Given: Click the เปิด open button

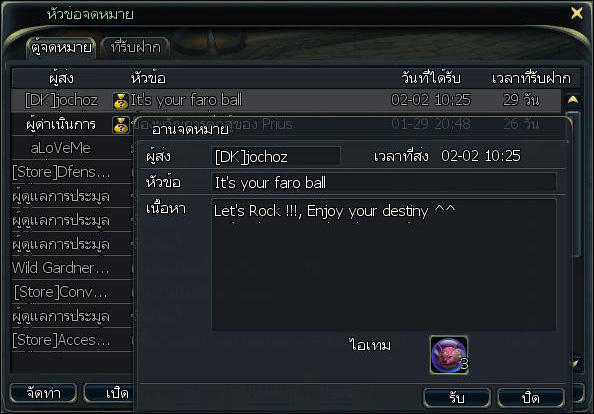Looking at the screenshot, I should (109, 393).
